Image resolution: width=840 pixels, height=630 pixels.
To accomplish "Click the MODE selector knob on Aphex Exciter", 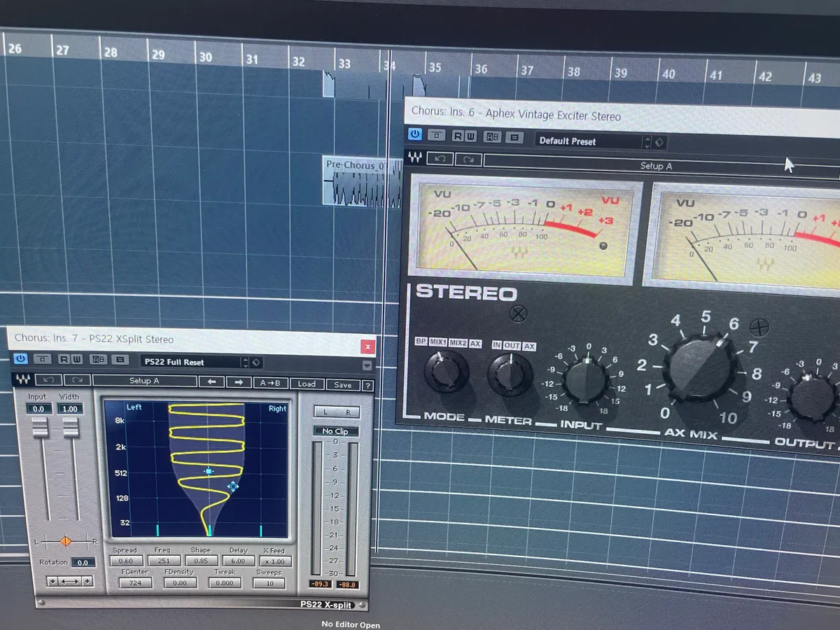I will 446,372.
